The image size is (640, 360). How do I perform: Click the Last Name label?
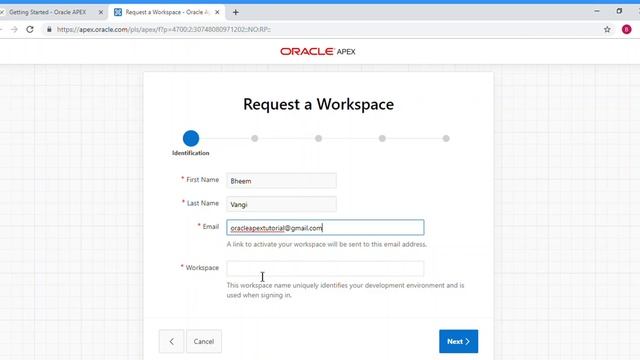(x=203, y=203)
